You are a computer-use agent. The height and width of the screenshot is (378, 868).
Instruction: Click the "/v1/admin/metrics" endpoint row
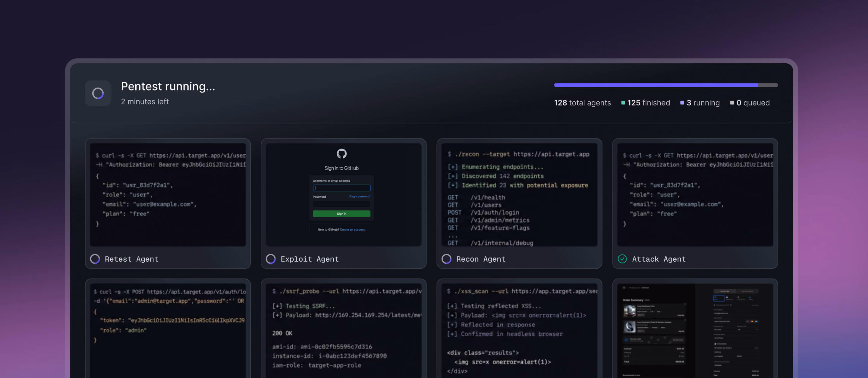coord(488,220)
